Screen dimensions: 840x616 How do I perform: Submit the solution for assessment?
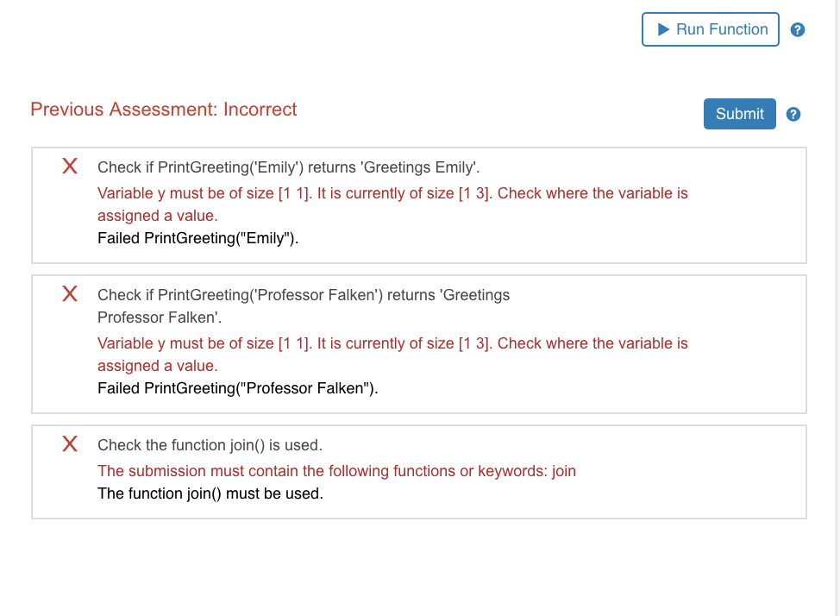tap(739, 114)
